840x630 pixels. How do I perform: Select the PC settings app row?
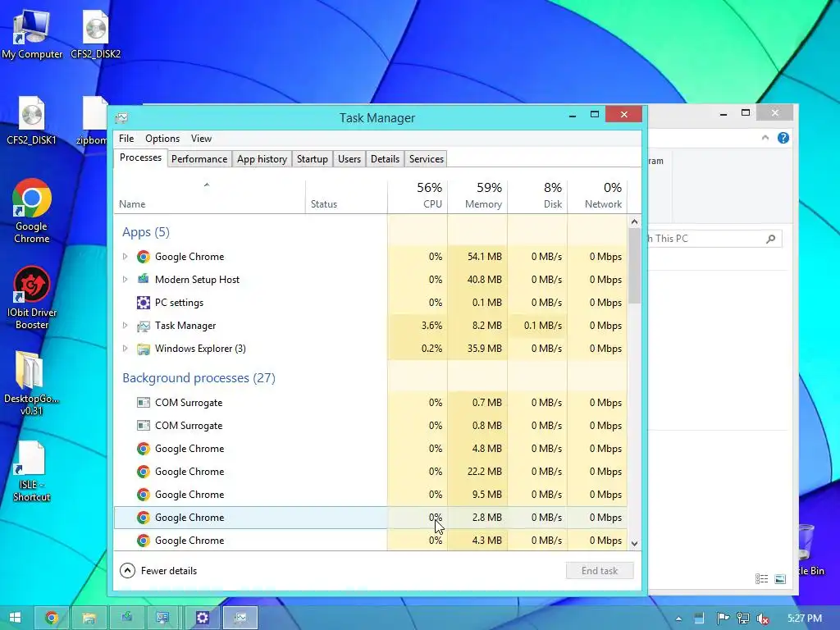click(370, 303)
